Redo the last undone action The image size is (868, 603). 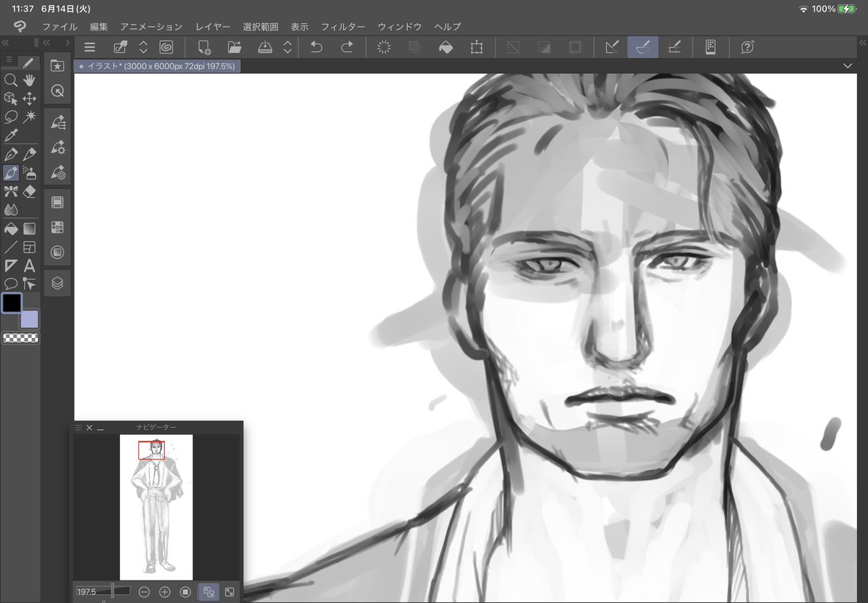347,47
